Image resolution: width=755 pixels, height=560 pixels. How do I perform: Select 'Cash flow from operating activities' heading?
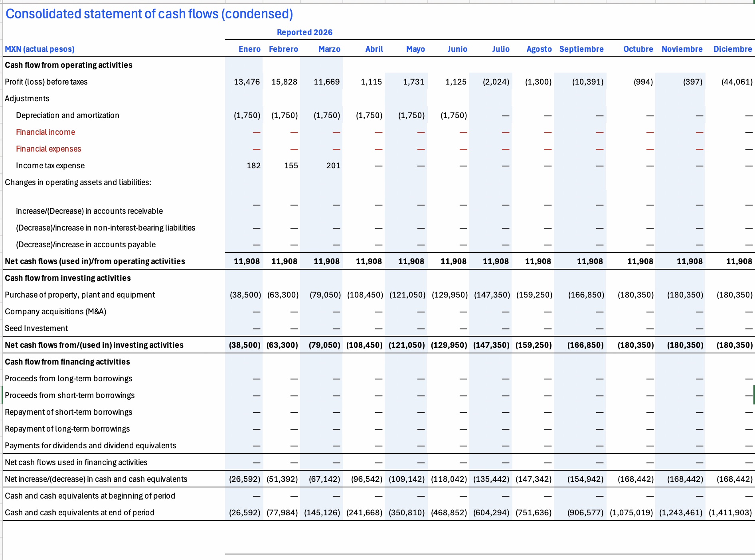tap(69, 65)
